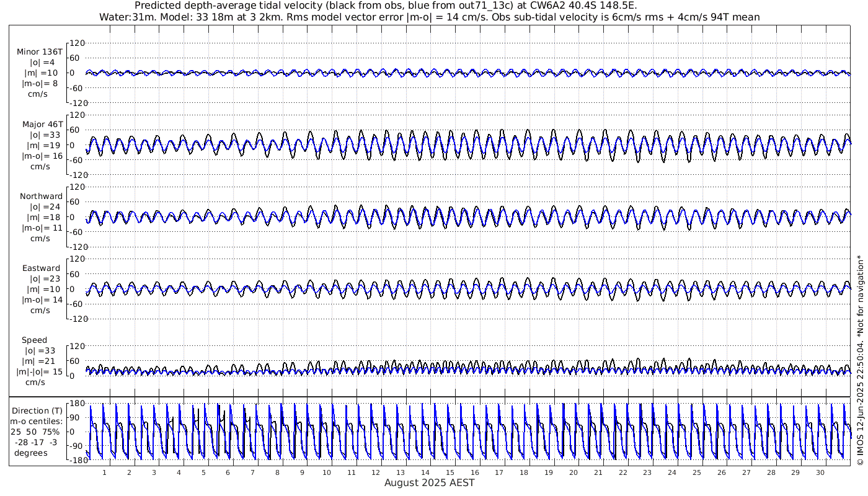Click the 180 tick on Direction axis
868x496 pixels.
coord(76,404)
